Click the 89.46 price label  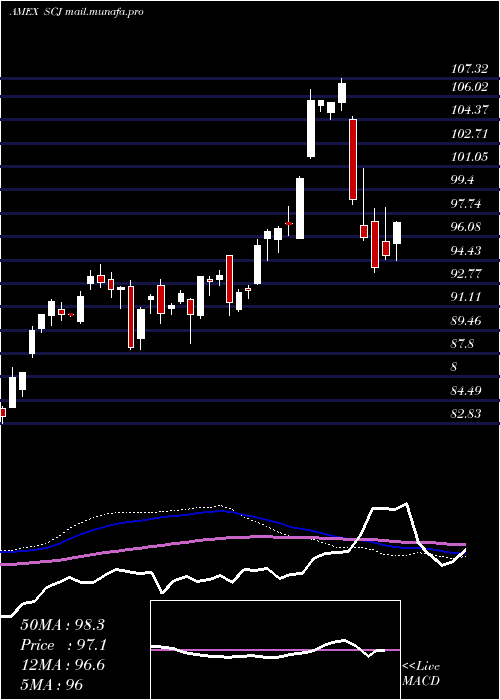(466, 321)
